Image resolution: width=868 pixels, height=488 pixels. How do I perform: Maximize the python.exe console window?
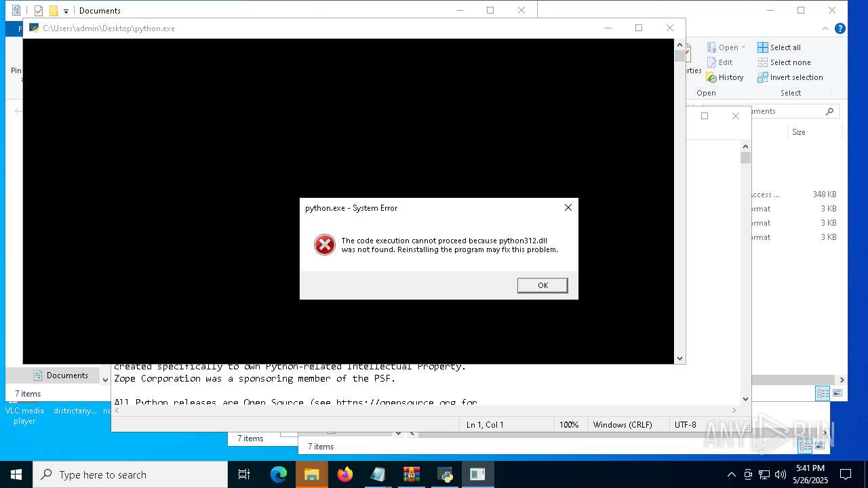point(638,28)
